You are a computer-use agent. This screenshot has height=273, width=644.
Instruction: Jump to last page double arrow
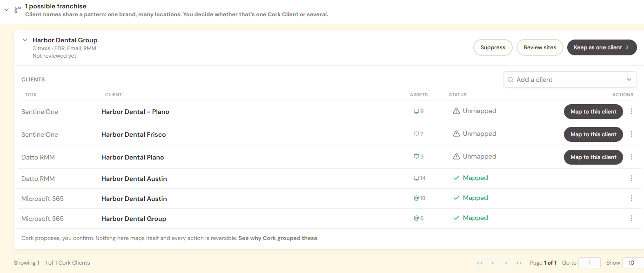click(x=519, y=263)
